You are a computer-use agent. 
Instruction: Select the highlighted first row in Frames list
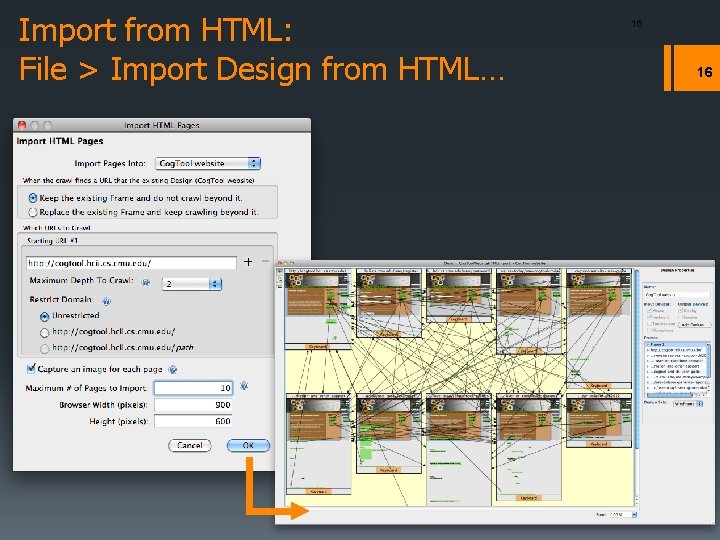677,344
